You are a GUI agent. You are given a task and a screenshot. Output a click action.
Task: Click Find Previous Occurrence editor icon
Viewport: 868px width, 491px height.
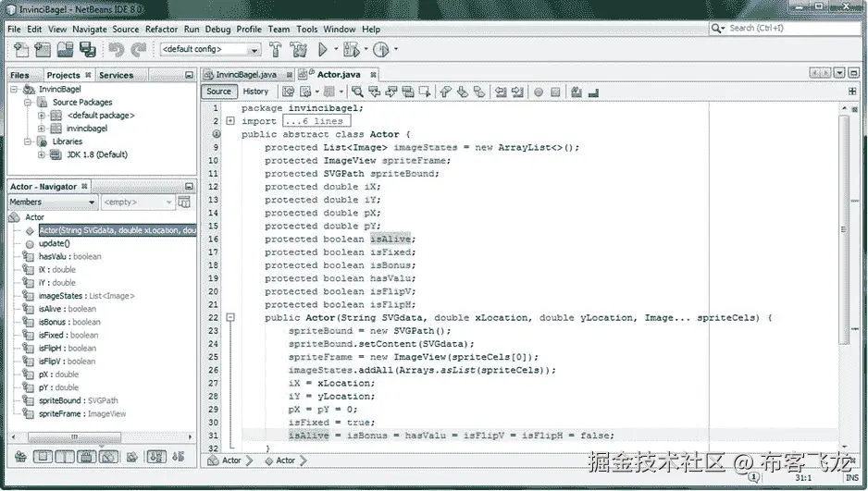point(374,92)
